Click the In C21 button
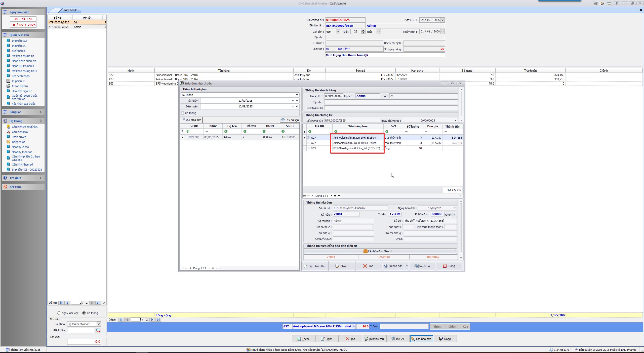Viewport: 644px width, 353px height. click(x=397, y=339)
